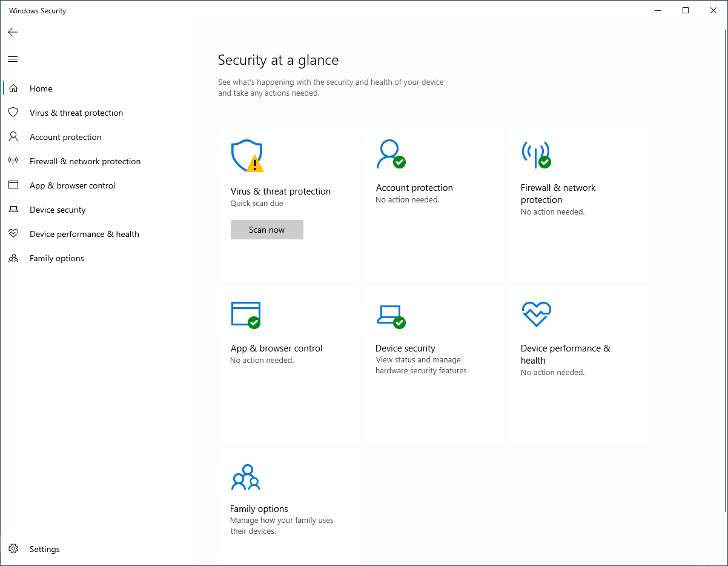Viewport: 728px width, 566px height.
Task: Click 'View status and manage hardware security features'
Action: coord(421,365)
